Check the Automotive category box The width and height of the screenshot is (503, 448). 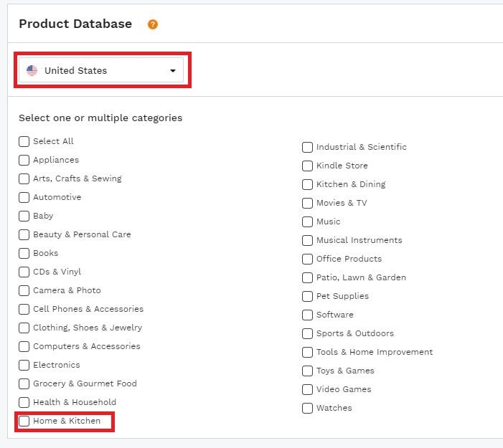[x=24, y=197]
